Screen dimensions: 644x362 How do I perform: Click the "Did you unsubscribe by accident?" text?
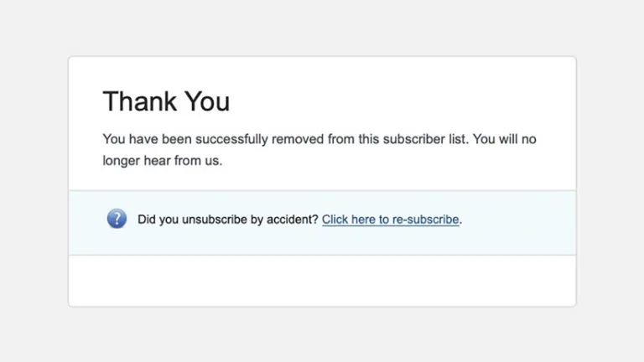(x=228, y=220)
